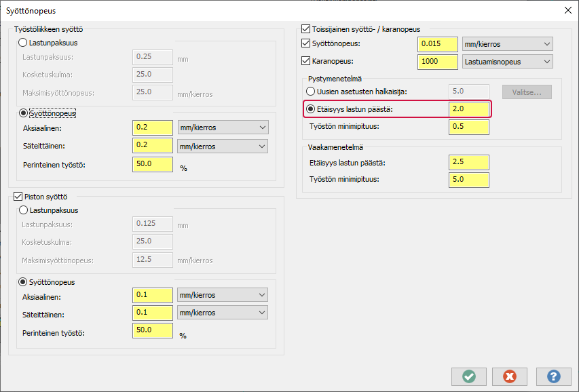The height and width of the screenshot is (392, 579).
Task: Click Vaakamenetelmä Etäisyys lastun päästä field
Action: pos(469,162)
